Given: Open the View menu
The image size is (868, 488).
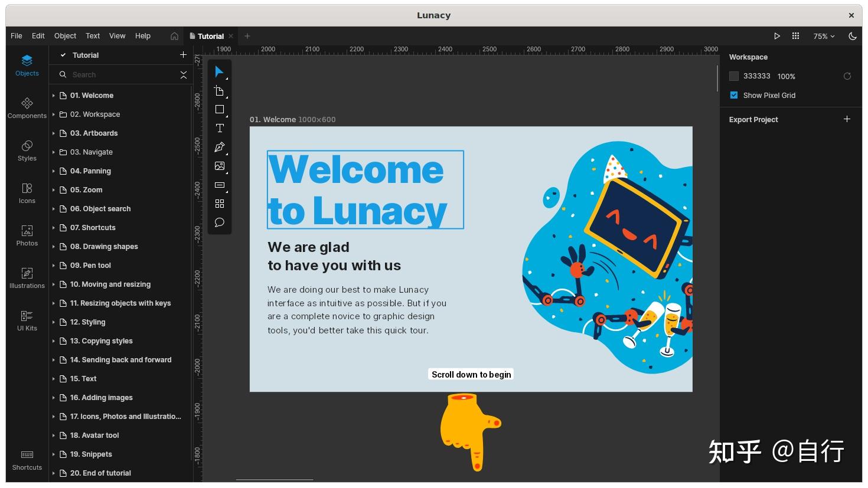Looking at the screenshot, I should pyautogui.click(x=117, y=36).
